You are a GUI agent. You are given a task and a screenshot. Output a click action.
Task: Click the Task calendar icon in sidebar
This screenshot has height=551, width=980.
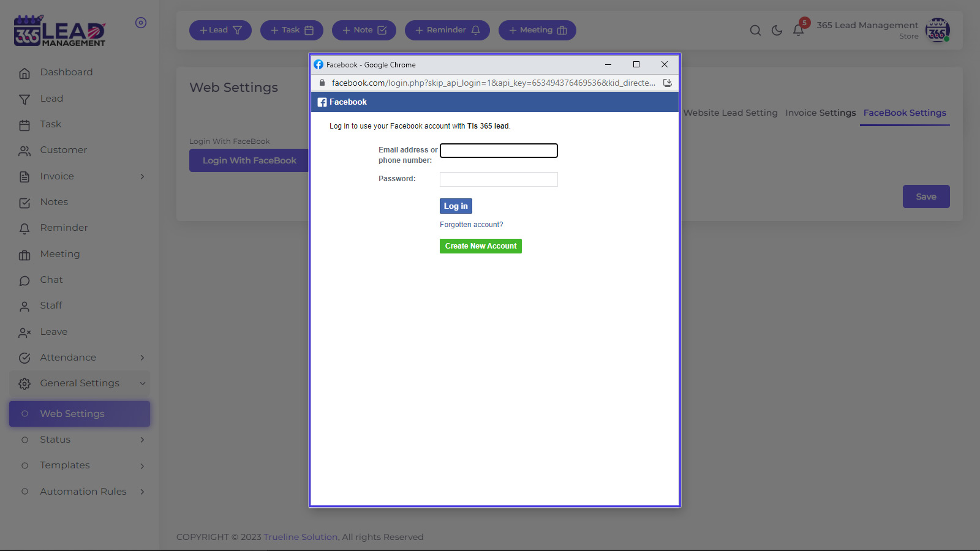click(x=24, y=126)
